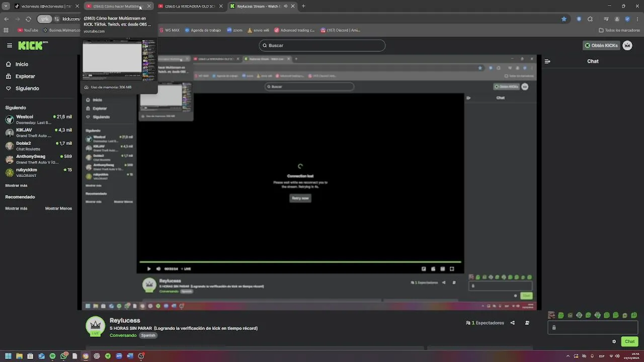Open WhatsApp from taskbar
Viewport: 644px width, 362px height.
click(x=64, y=356)
